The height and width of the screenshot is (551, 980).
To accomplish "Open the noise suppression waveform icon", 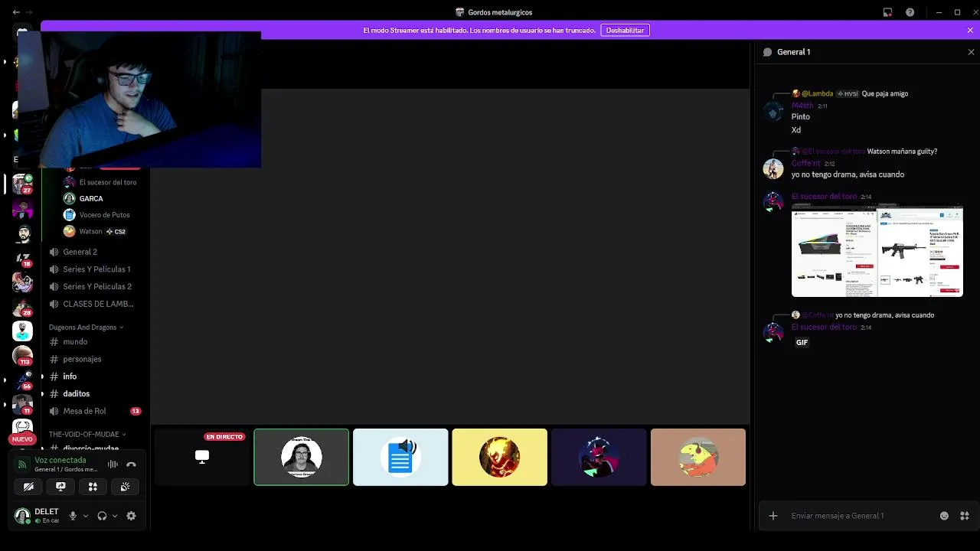I will [113, 465].
